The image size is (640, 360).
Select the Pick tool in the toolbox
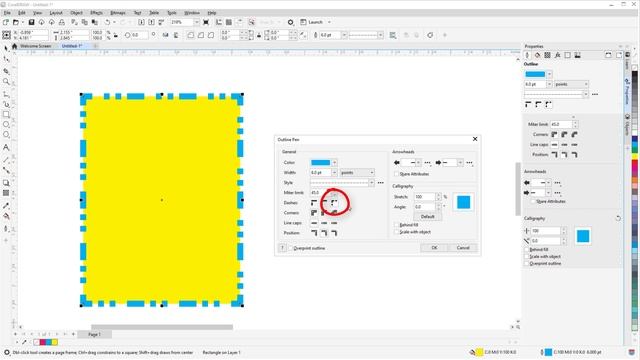(x=6, y=48)
